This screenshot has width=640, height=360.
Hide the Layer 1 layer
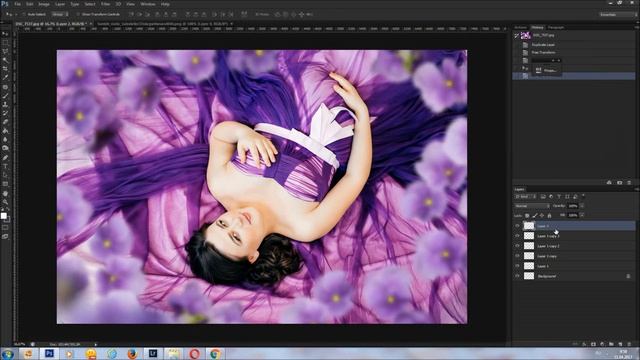tap(517, 266)
